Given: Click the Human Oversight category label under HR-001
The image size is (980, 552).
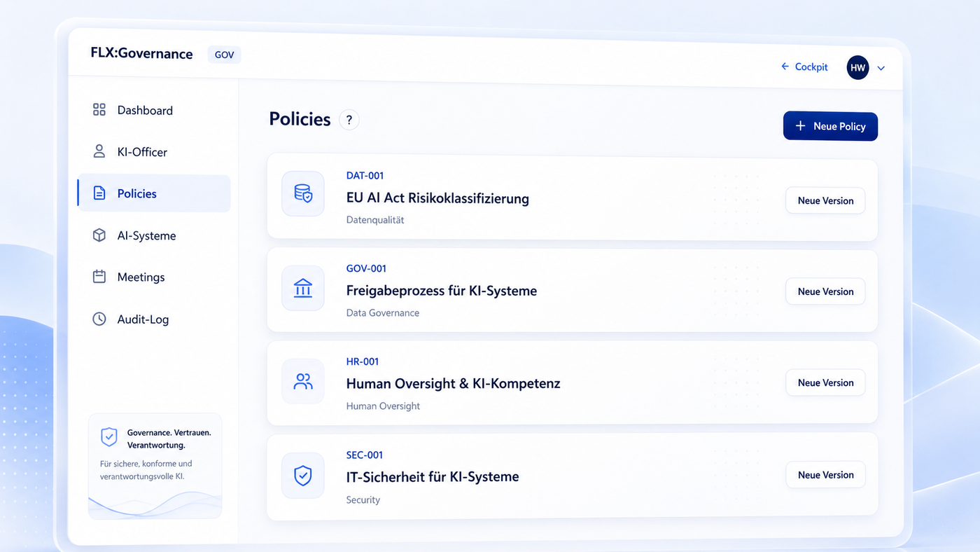Looking at the screenshot, I should (383, 406).
